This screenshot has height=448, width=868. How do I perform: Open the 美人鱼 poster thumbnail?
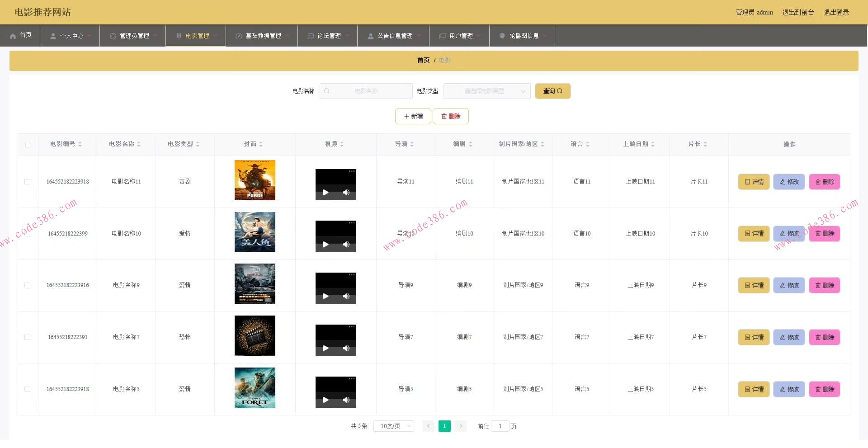click(255, 232)
